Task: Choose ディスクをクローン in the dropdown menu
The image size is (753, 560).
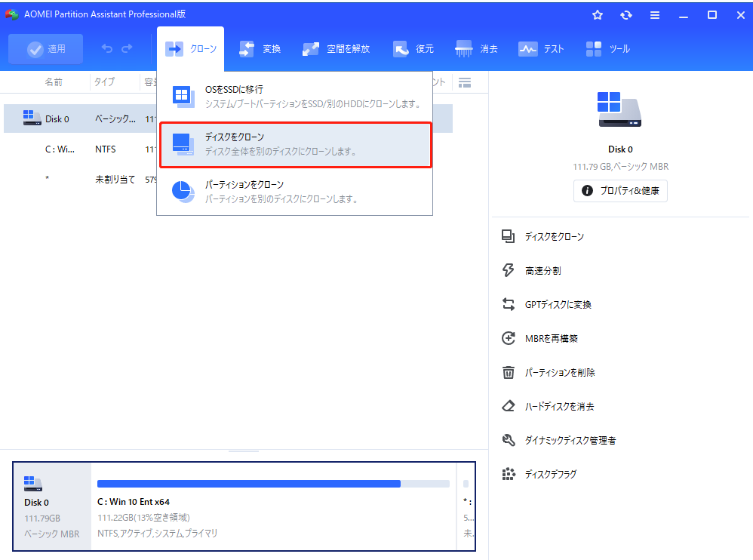Action: (295, 145)
